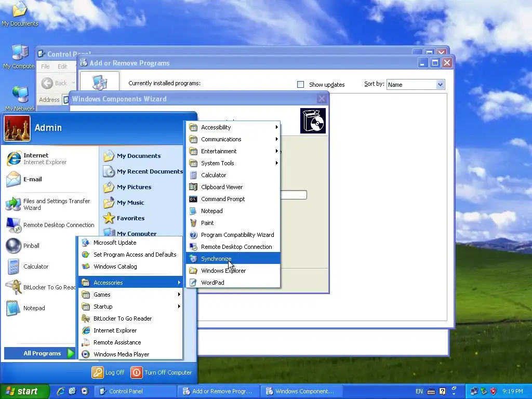Open the All Programs menu
The height and width of the screenshot is (399, 532).
(x=39, y=353)
